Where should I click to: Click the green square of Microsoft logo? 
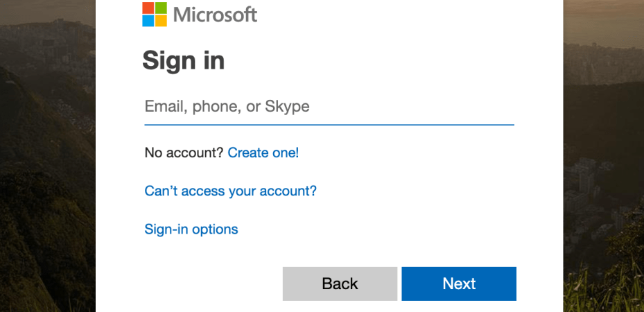pos(162,8)
